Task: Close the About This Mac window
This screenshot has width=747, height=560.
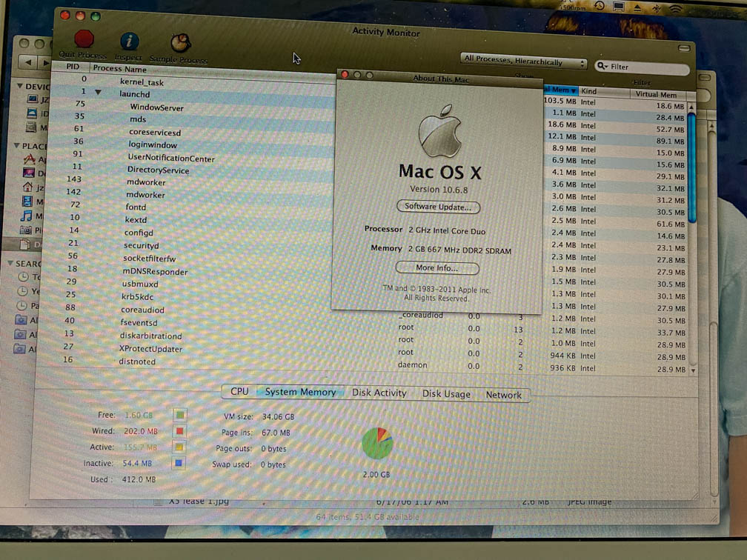Action: (345, 74)
